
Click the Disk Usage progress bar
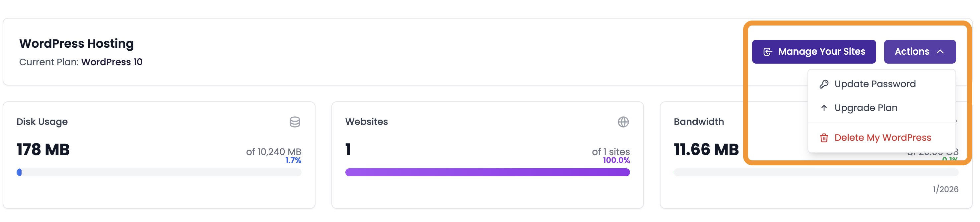(x=159, y=173)
